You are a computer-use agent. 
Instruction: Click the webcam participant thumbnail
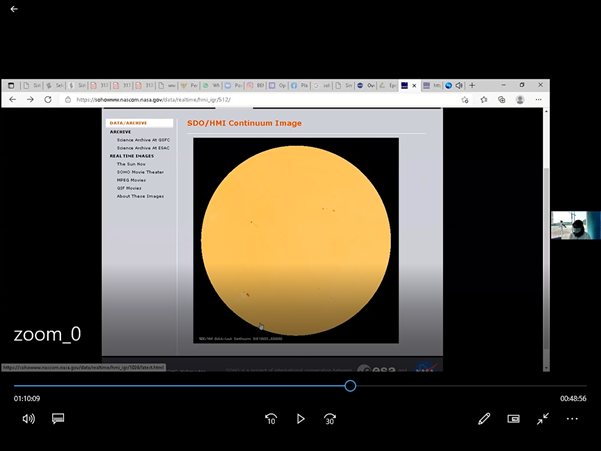pyautogui.click(x=575, y=225)
